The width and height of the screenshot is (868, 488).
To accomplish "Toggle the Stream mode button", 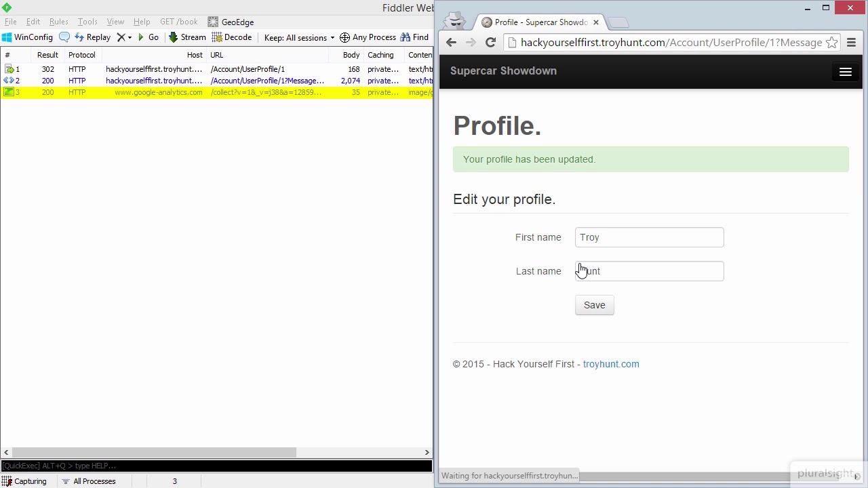I will tap(187, 37).
